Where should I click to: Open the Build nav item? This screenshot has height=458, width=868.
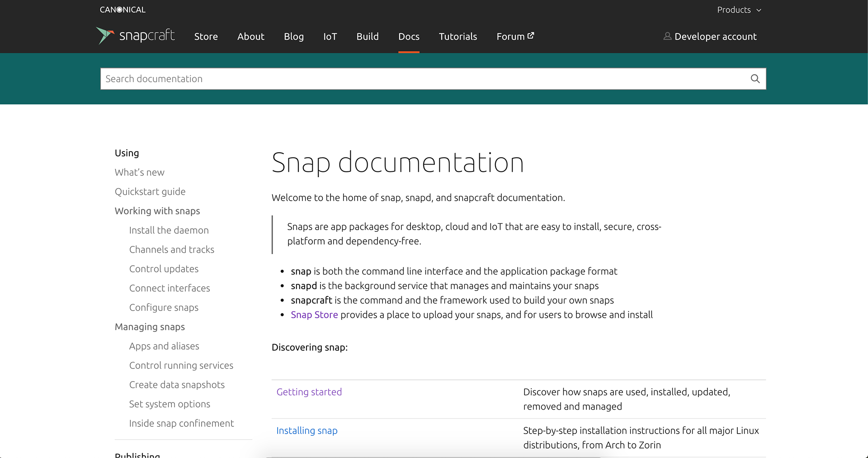368,37
